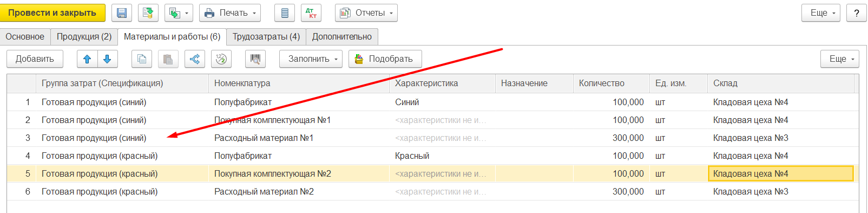
Task: Click Провести и закрыть
Action: pyautogui.click(x=52, y=12)
